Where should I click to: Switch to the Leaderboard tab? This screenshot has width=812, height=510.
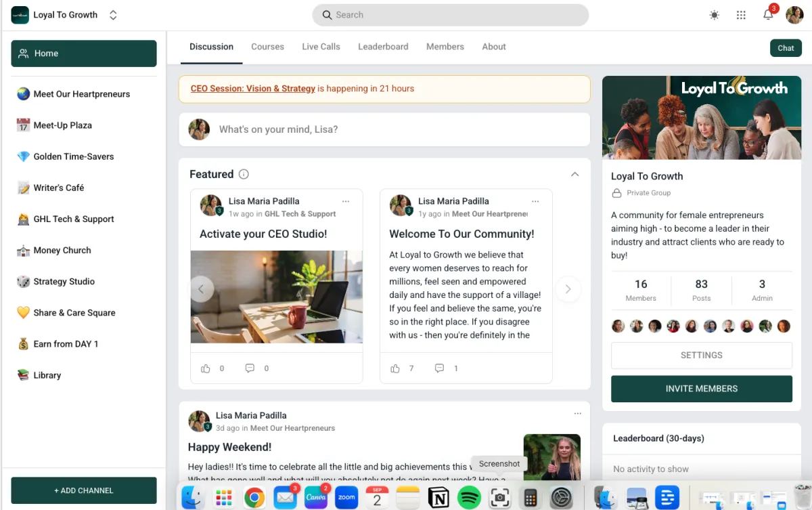[x=383, y=47]
